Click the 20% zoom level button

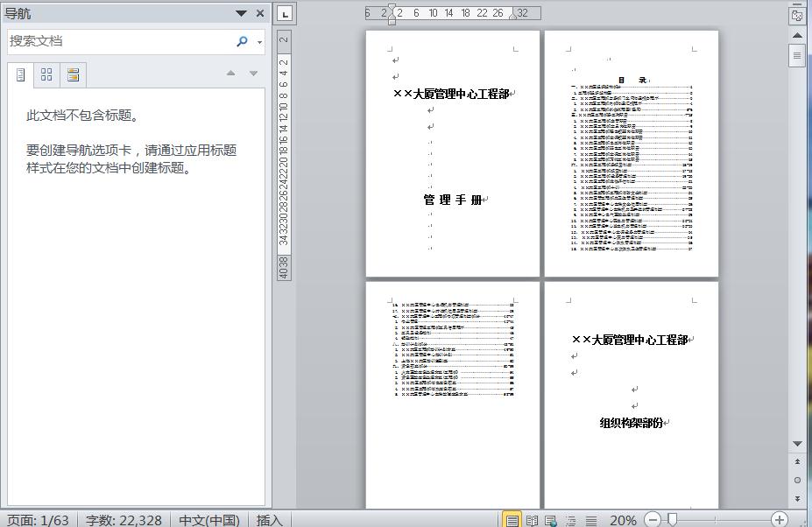623,520
